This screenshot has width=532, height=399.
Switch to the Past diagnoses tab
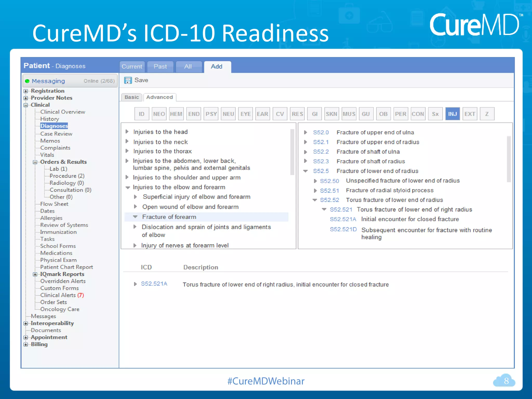160,67
